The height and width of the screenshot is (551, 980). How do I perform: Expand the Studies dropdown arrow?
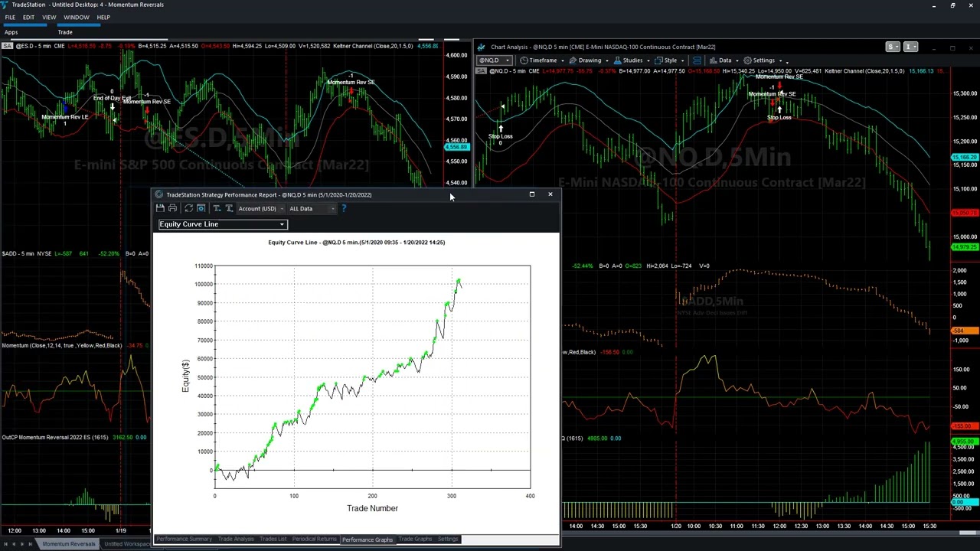tap(648, 60)
